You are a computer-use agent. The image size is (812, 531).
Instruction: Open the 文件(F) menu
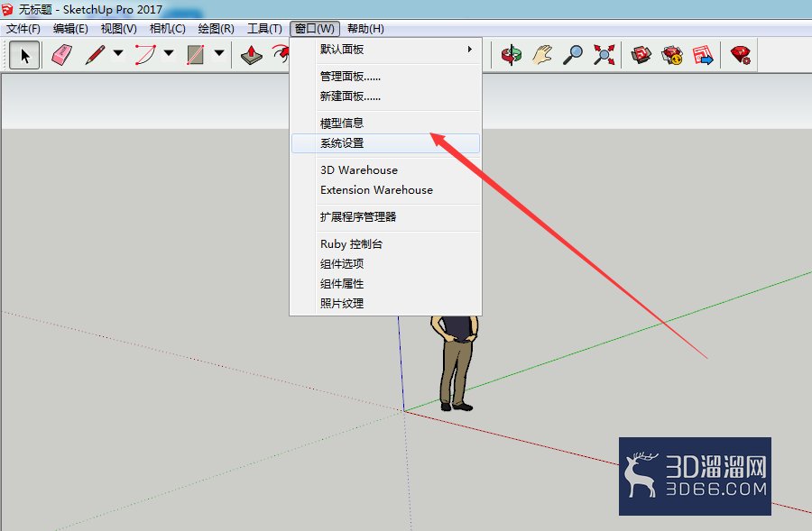coord(23,29)
